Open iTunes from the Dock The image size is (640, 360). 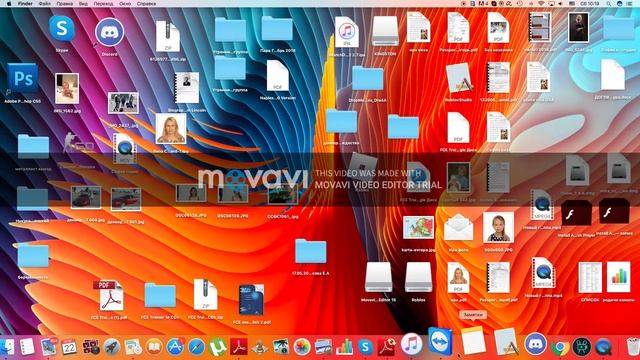click(411, 343)
